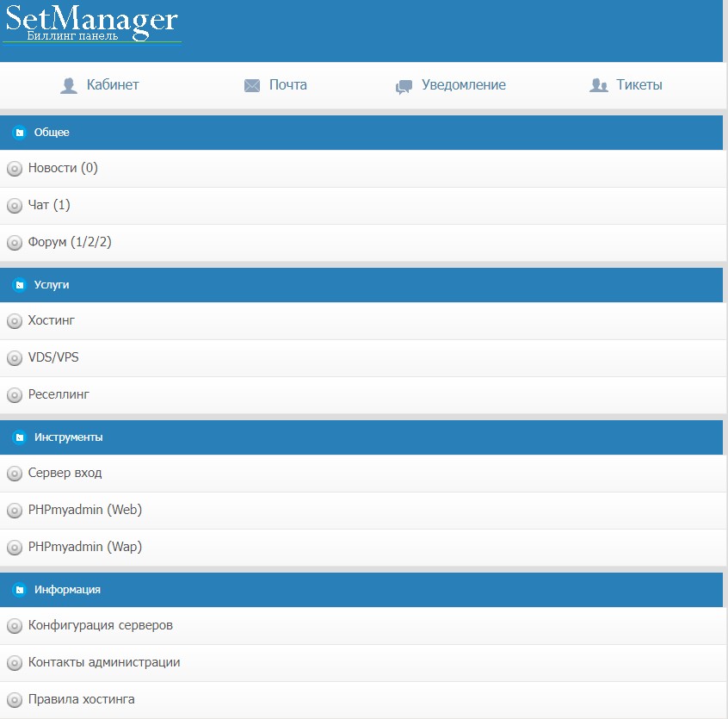Click the Информация section header icon
This screenshot has width=728, height=719.
click(x=19, y=590)
